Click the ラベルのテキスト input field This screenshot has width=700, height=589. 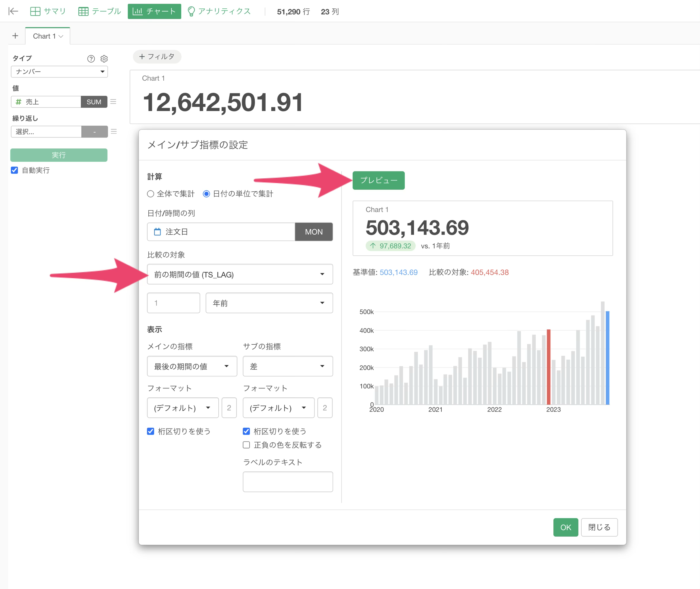(x=288, y=482)
